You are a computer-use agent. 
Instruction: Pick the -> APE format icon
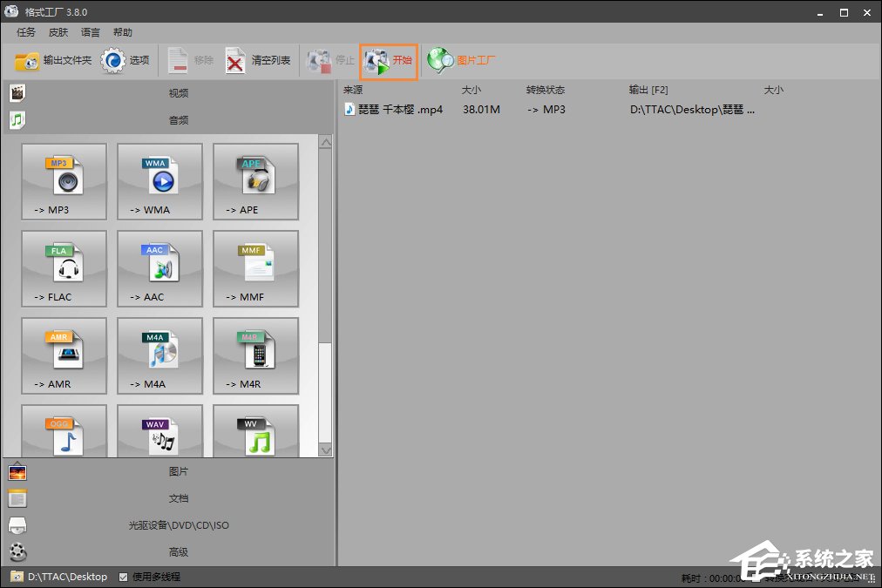(255, 181)
